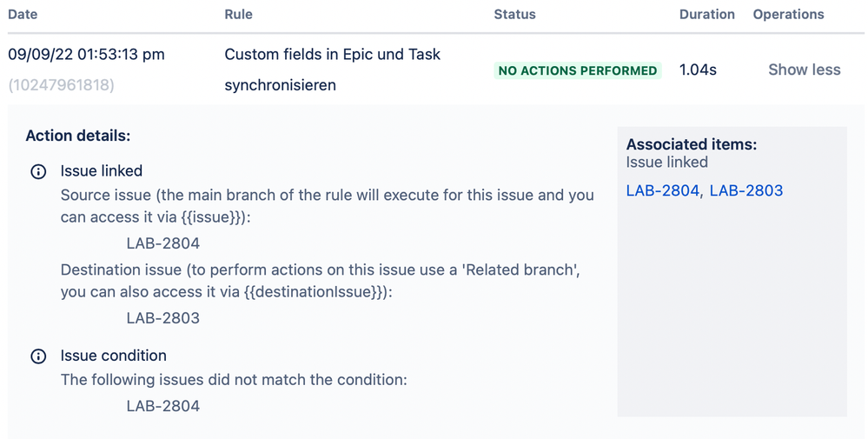This screenshot has width=868, height=439.
Task: Click the Associated items heading
Action: [692, 144]
